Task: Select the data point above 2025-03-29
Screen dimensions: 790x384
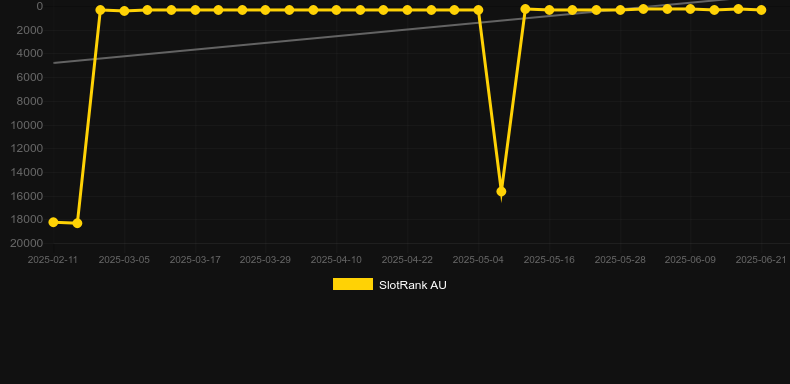Action: coord(266,10)
